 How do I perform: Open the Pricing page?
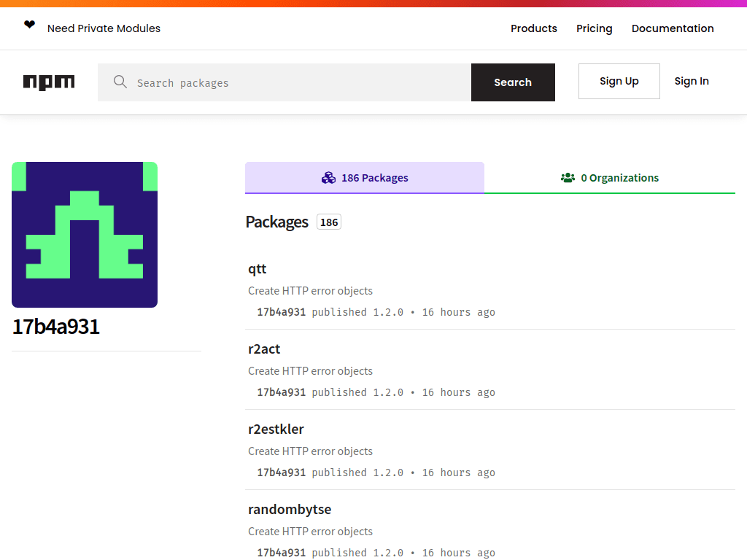[594, 28]
